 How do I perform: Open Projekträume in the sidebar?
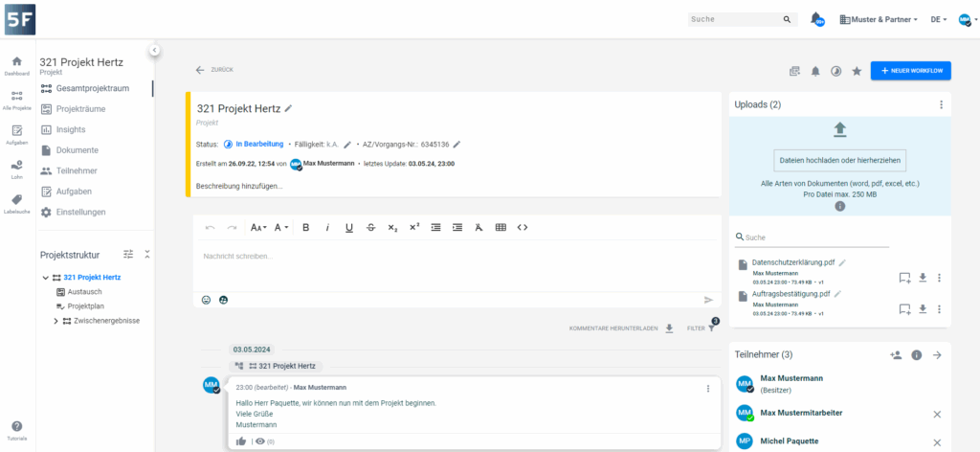[x=80, y=109]
